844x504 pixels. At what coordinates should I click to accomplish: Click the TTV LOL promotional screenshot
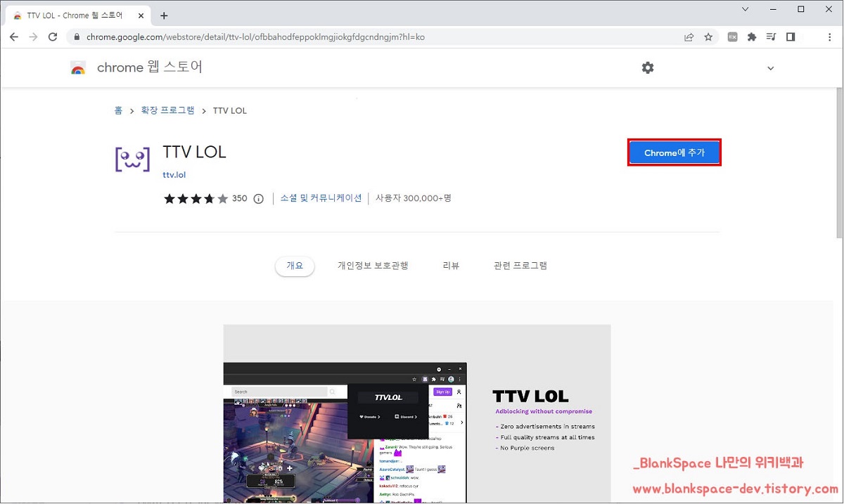point(417,414)
